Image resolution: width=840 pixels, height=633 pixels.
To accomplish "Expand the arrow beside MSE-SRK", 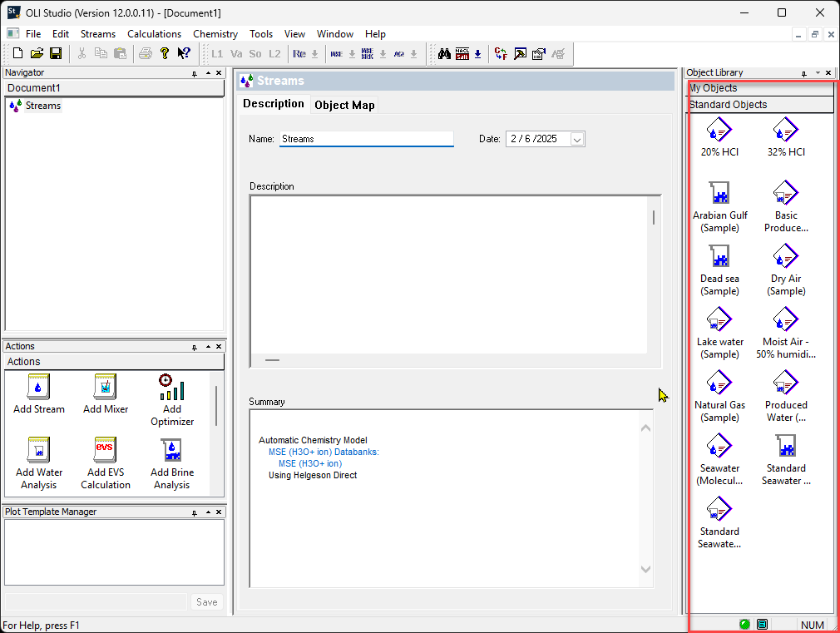I will click(x=383, y=53).
